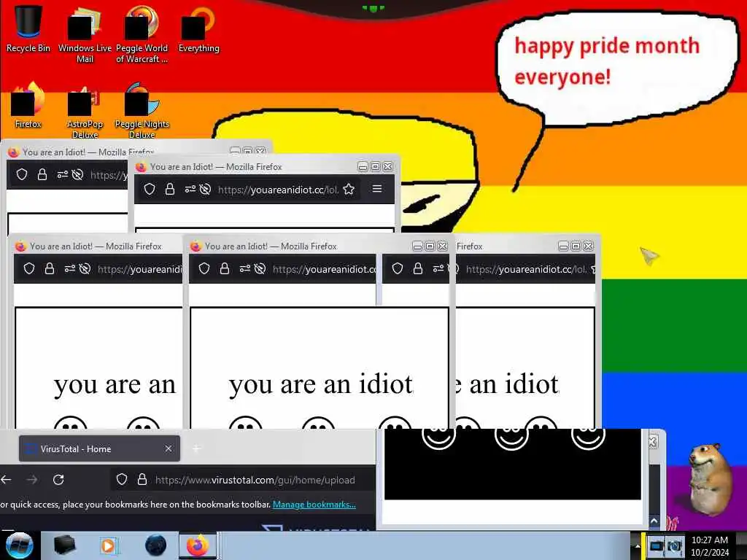The width and height of the screenshot is (747, 560).
Task: Click the padlock in the Firefox window showing 'an idiot'
Action: tap(418, 269)
